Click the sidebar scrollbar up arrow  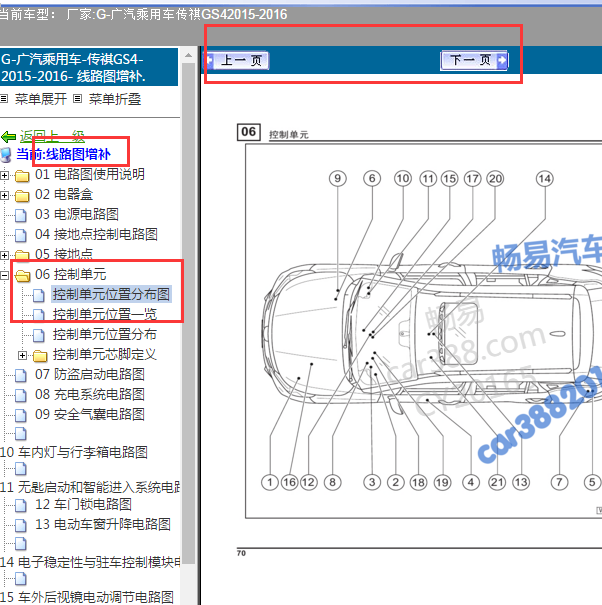(x=188, y=55)
